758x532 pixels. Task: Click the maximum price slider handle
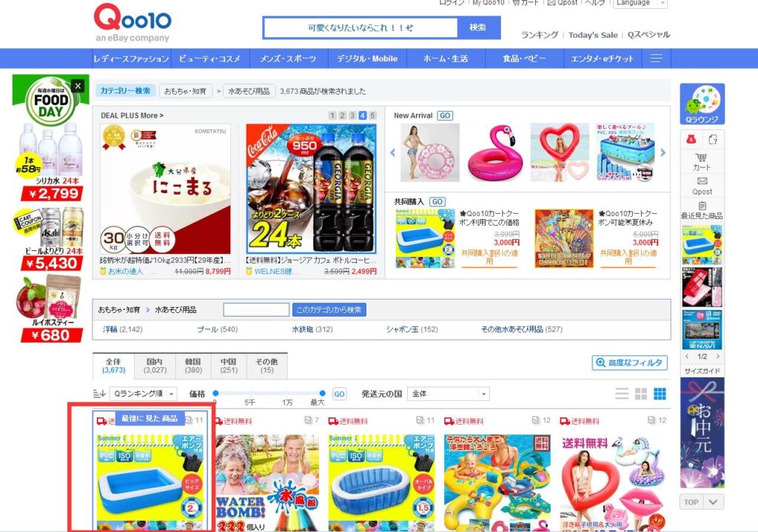click(323, 394)
